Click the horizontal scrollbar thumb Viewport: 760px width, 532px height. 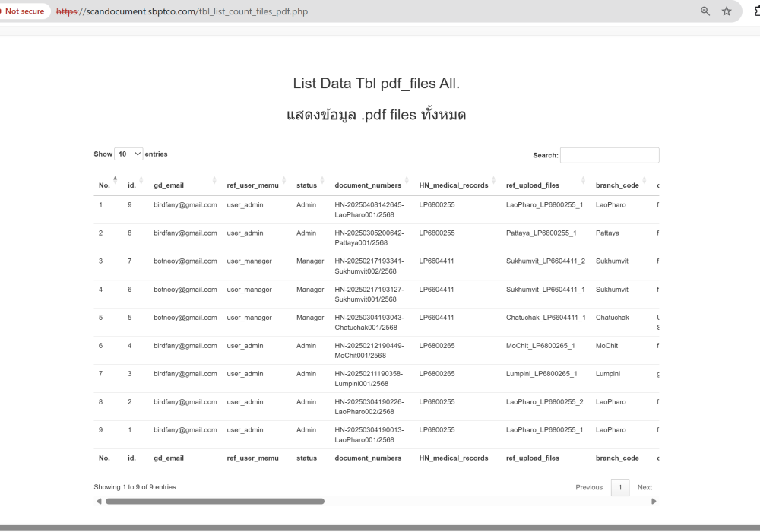(x=214, y=502)
